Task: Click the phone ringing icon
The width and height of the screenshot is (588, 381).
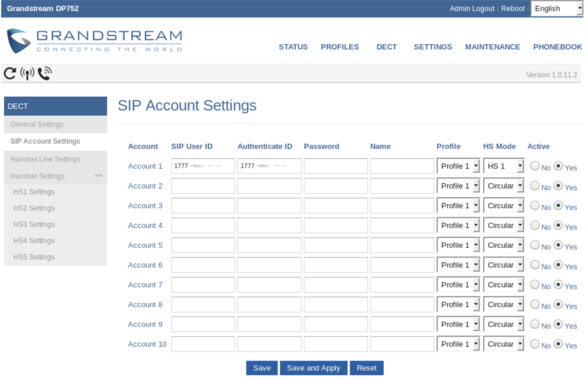Action: (x=44, y=73)
